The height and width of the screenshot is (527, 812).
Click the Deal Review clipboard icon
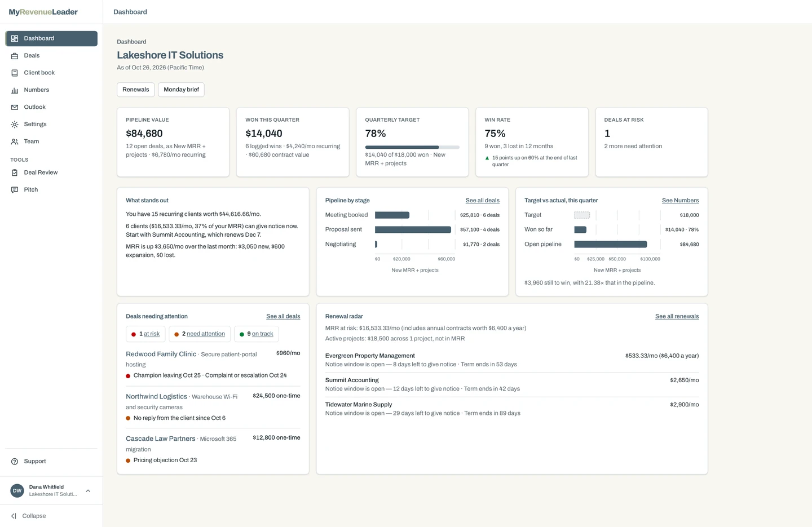click(x=15, y=172)
